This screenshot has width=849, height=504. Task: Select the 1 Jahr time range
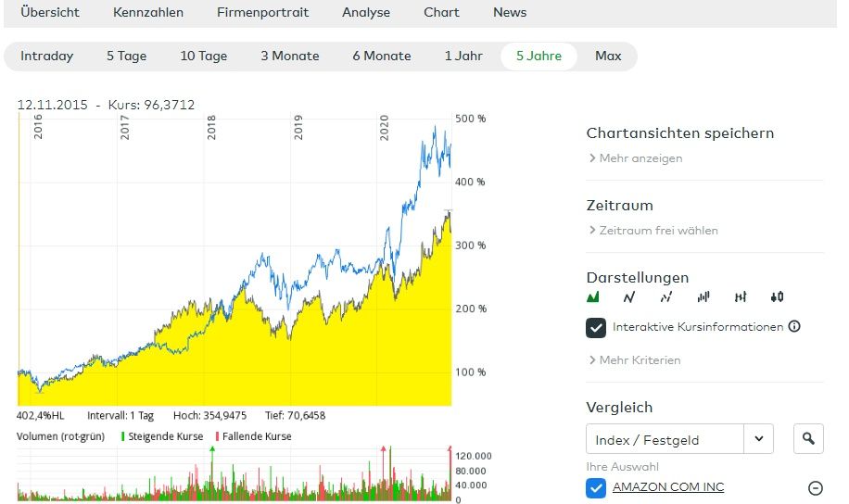pyautogui.click(x=463, y=57)
